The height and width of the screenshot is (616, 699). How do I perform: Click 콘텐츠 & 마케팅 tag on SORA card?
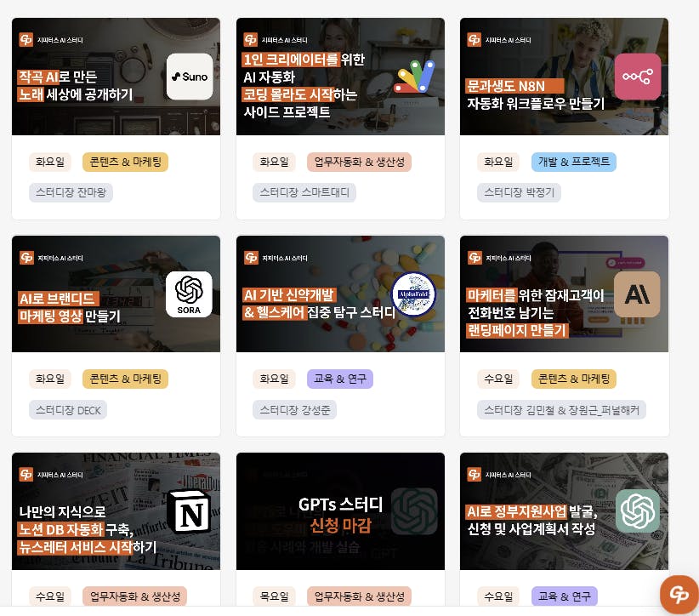(125, 379)
